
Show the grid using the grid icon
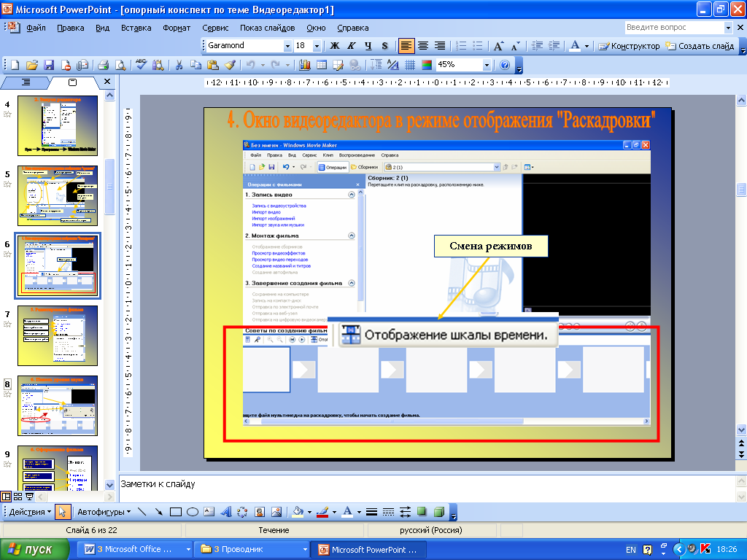(410, 65)
